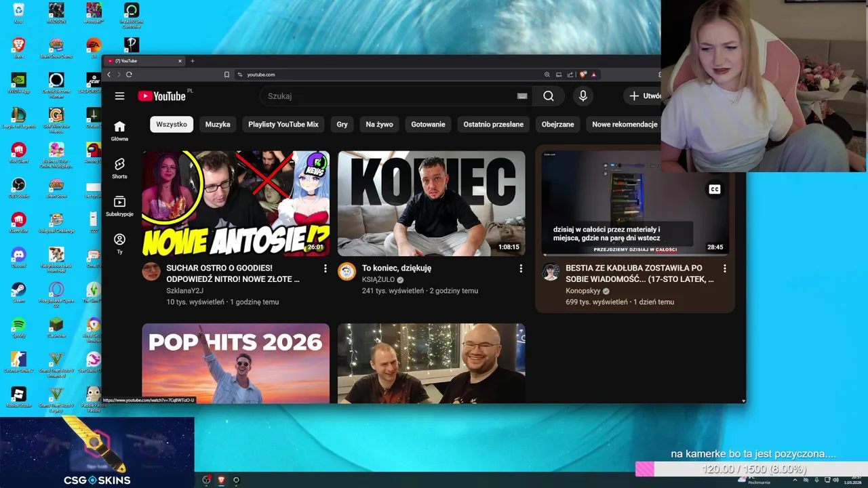The image size is (868, 488).
Task: Open SzklanaY2J channel avatar
Action: (151, 272)
